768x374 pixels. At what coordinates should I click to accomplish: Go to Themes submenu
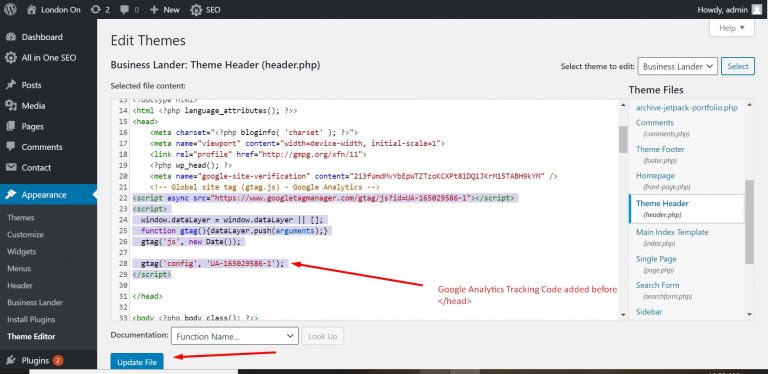[21, 217]
